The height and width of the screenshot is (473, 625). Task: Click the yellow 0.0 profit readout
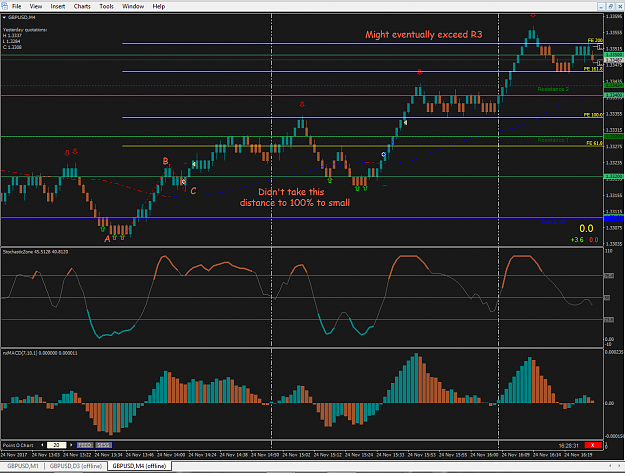(x=586, y=229)
